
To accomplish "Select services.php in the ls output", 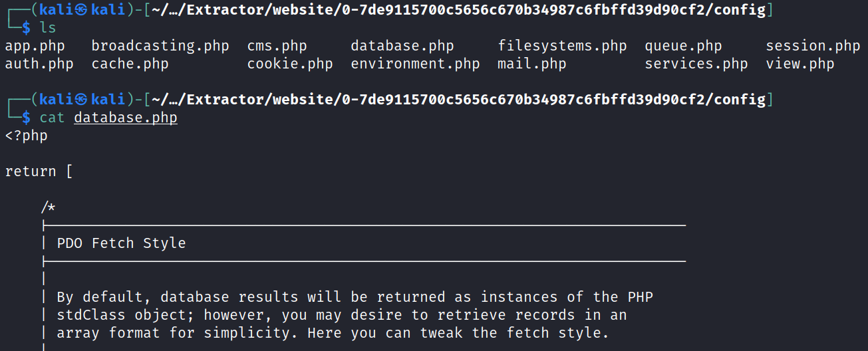I will coord(696,64).
